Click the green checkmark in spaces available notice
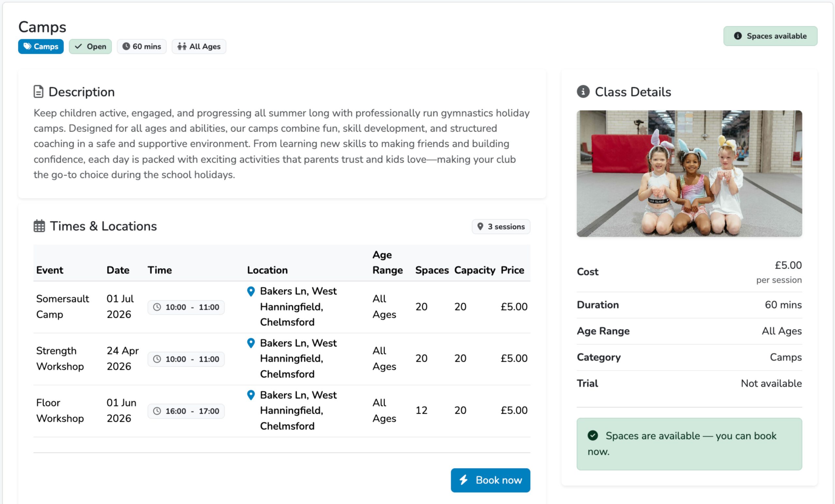Screen dimensions: 835x504 (x=593, y=436)
